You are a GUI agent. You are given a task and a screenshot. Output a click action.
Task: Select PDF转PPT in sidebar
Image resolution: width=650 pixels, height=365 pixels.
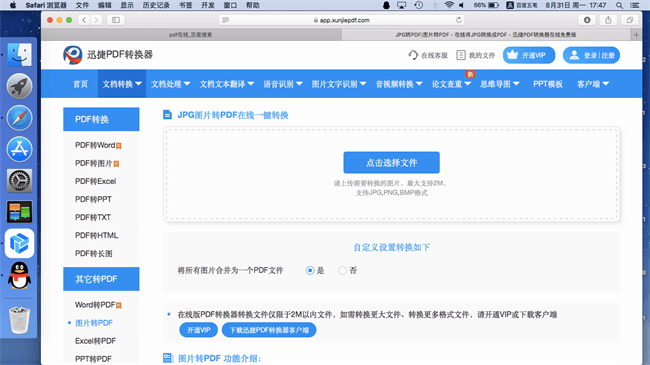click(93, 200)
